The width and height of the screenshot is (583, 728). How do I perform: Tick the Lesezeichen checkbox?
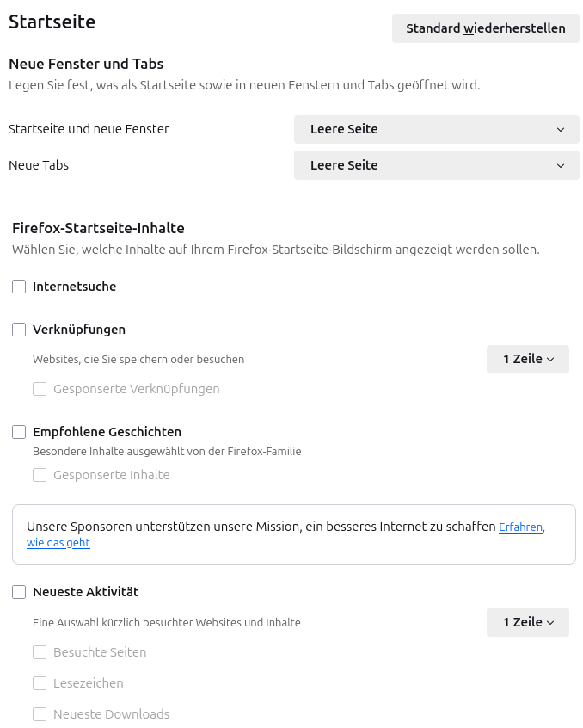coord(40,683)
